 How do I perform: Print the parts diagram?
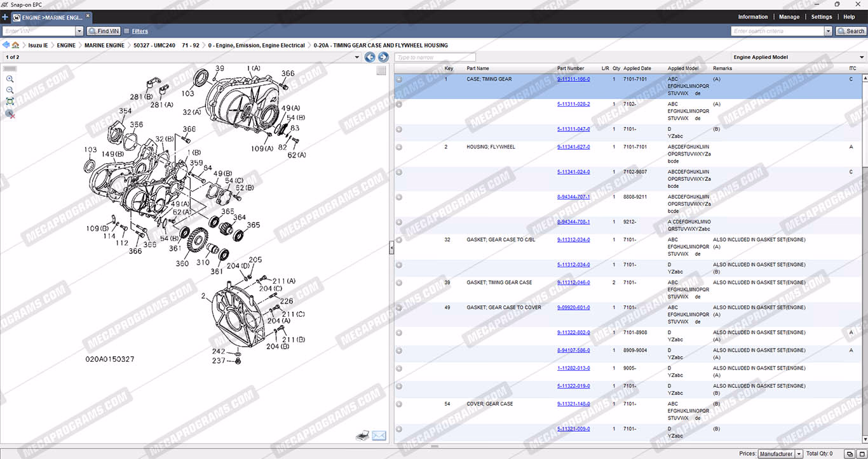[362, 435]
